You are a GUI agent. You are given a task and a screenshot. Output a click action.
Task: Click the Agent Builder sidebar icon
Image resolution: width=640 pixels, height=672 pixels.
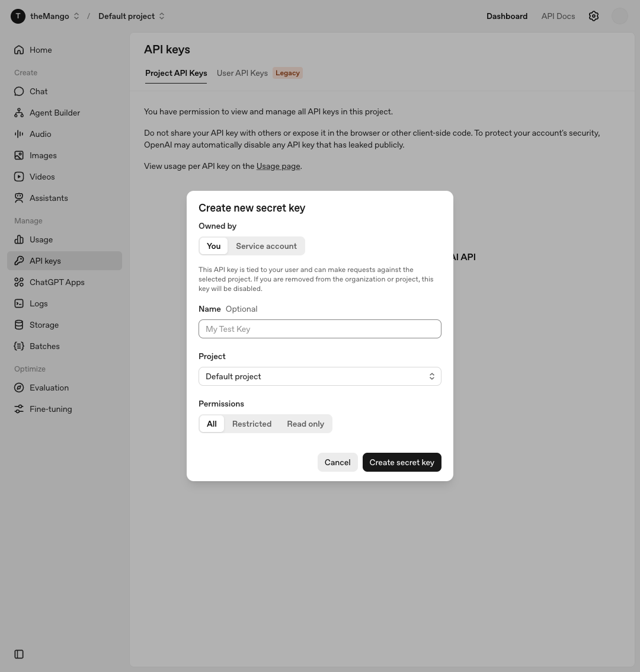pyautogui.click(x=19, y=113)
